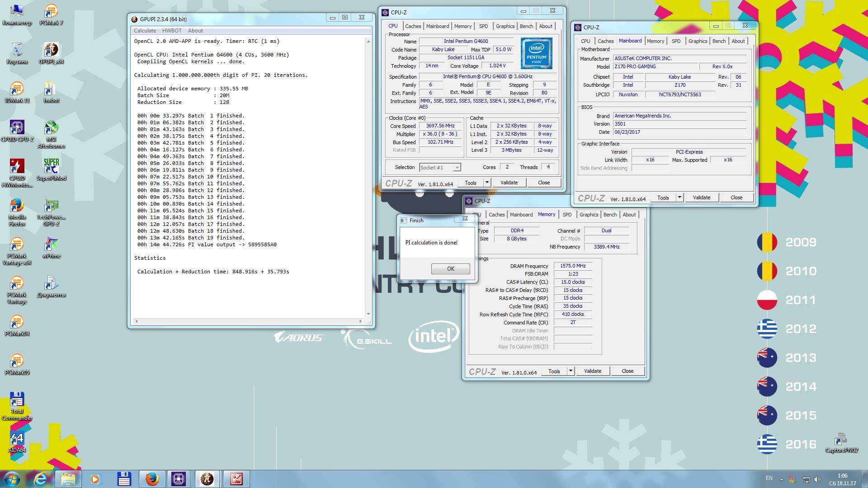Viewport: 868px width, 488px height.
Task: Open Calculate menu in GPUPI
Action: (145, 31)
